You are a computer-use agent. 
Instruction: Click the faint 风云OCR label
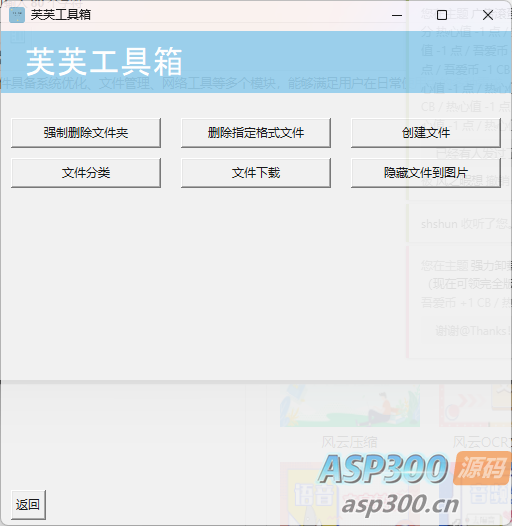coord(480,442)
